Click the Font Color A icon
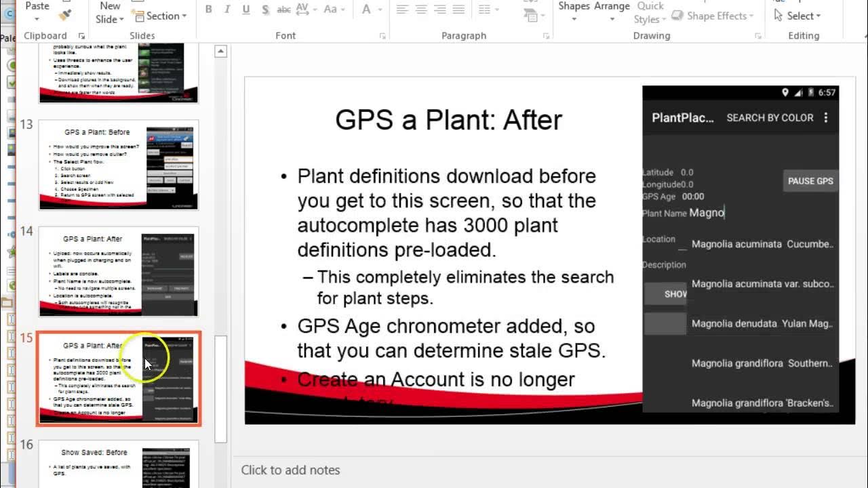 coord(366,9)
